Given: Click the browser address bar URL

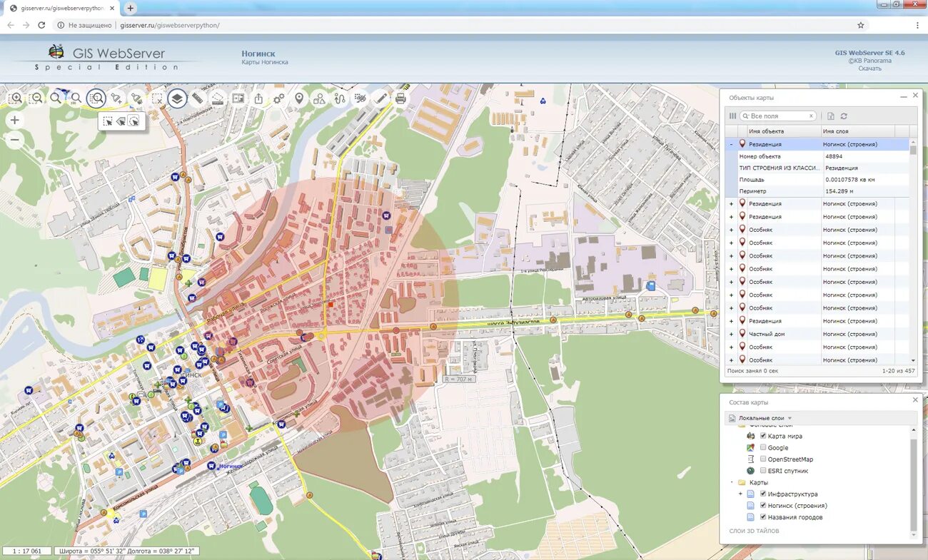Looking at the screenshot, I should tap(170, 25).
